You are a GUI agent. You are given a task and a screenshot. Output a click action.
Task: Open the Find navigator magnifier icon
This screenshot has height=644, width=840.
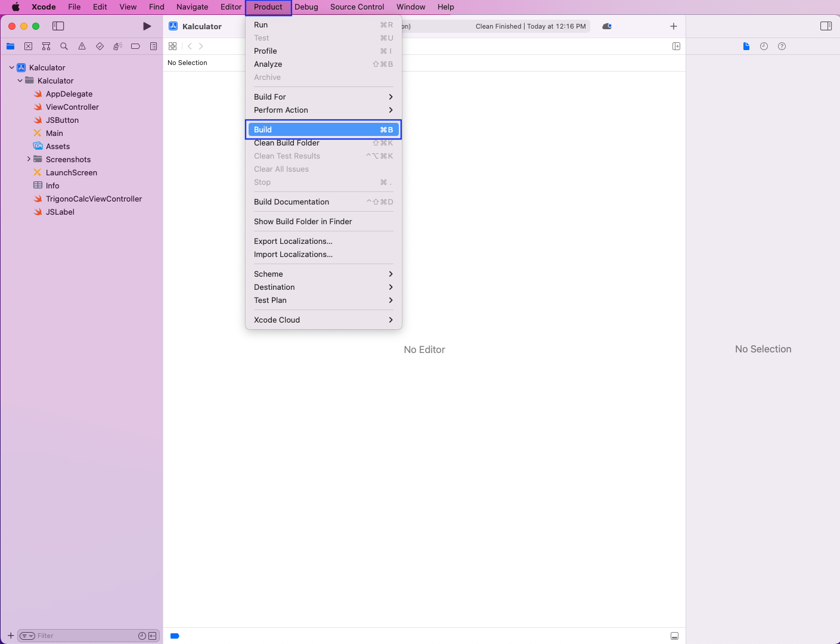(x=64, y=46)
